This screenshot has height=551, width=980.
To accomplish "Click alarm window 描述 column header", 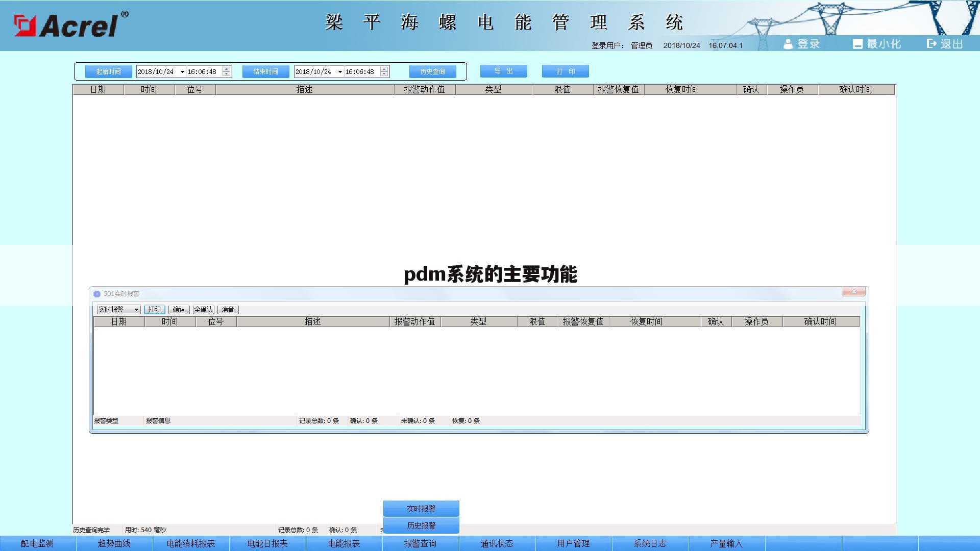I will 313,322.
